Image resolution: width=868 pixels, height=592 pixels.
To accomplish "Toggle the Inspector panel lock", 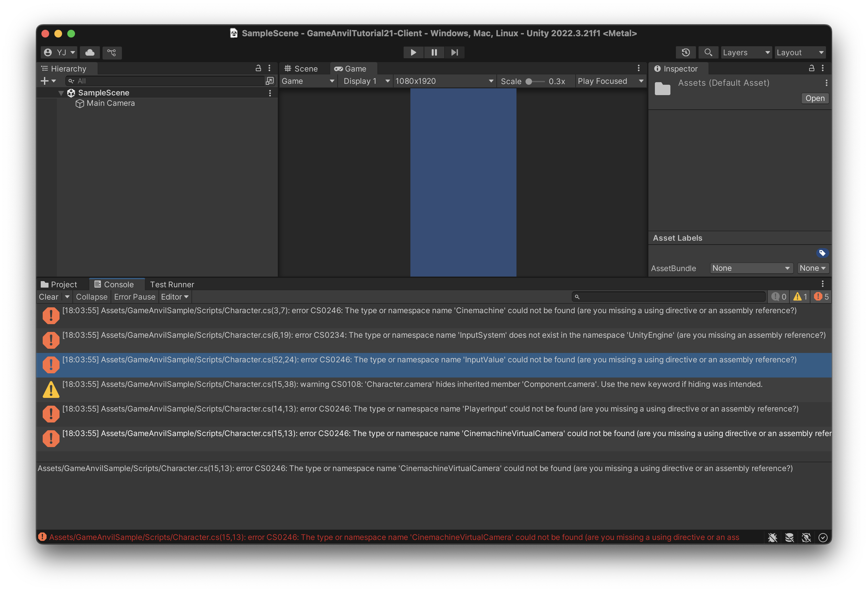I will pos(812,68).
